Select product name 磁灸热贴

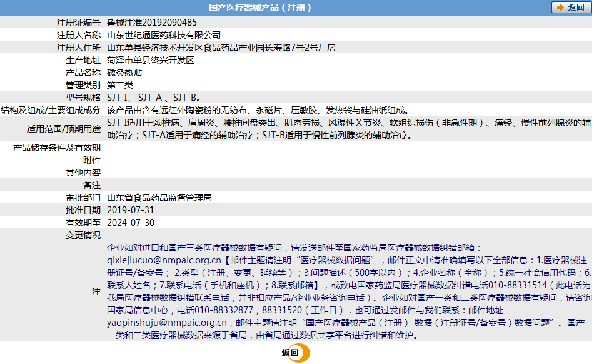pos(124,73)
